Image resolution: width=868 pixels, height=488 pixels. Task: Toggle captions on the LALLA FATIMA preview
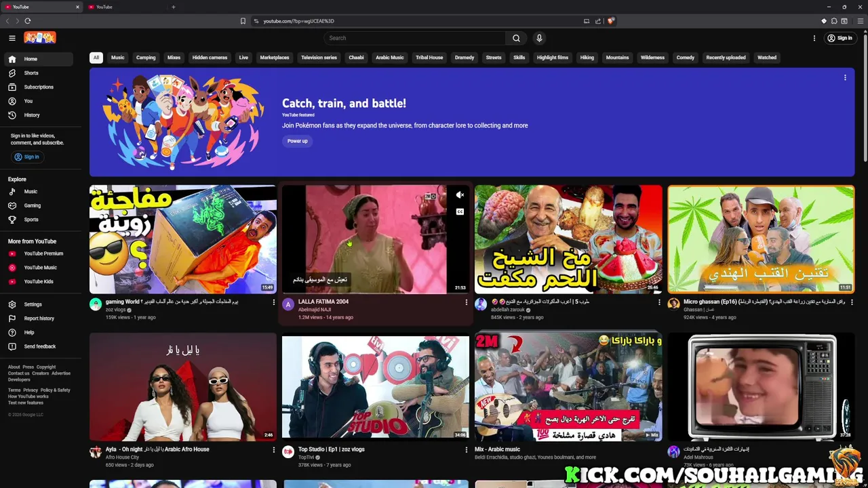(x=460, y=211)
